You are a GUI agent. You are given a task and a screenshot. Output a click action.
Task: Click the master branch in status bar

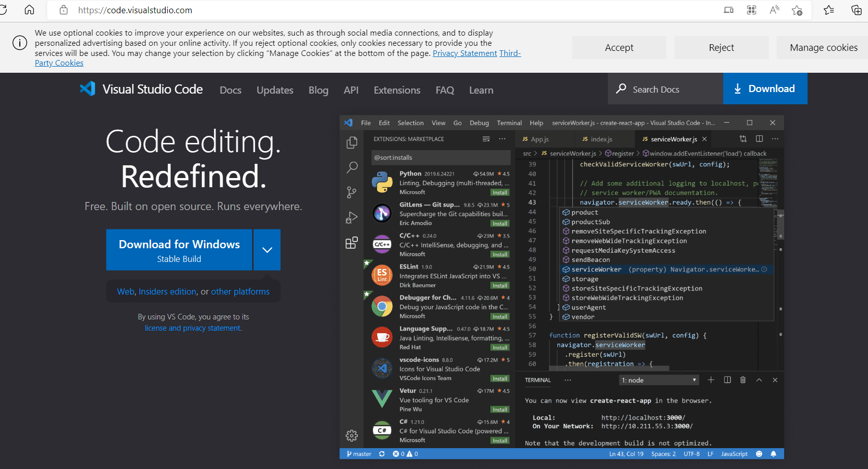coord(359,454)
